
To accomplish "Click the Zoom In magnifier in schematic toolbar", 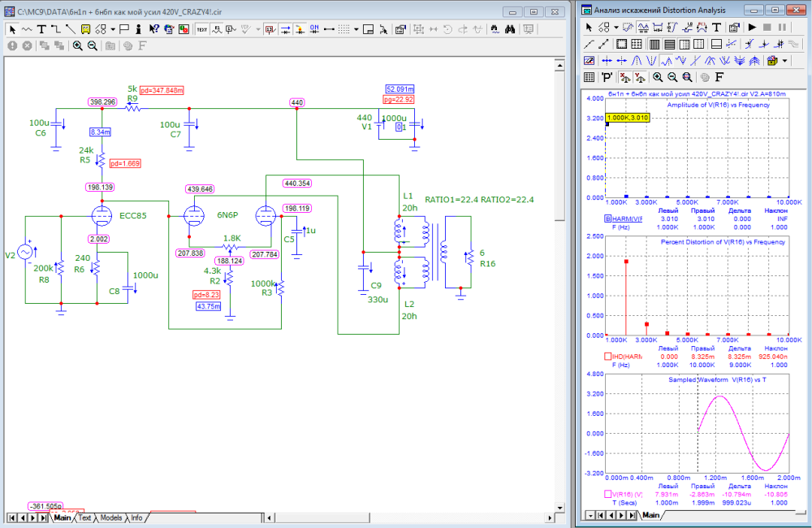I will pyautogui.click(x=78, y=45).
